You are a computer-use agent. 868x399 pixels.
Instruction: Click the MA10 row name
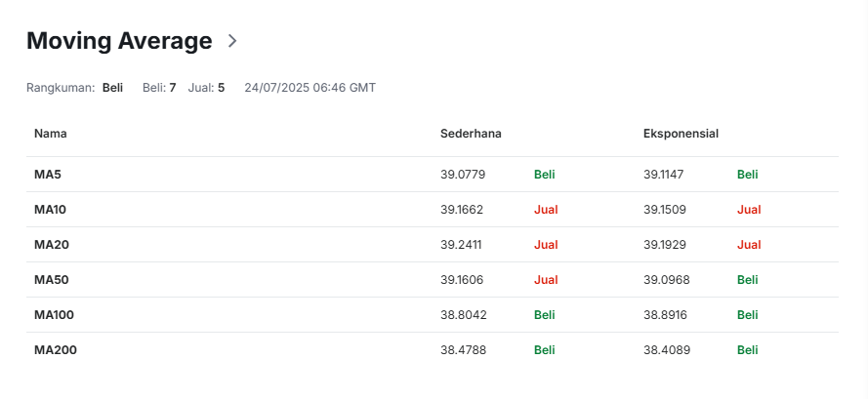(51, 210)
